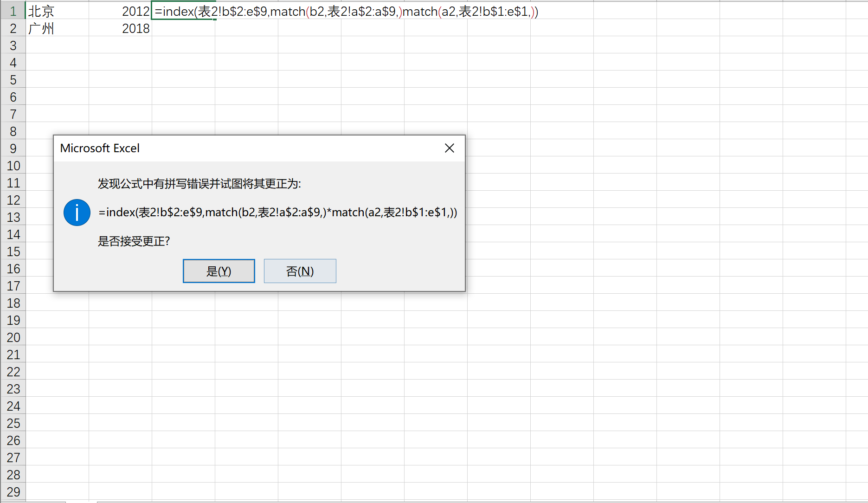Click the 是否接受更正? prompt text
This screenshot has height=503, width=868.
[134, 241]
